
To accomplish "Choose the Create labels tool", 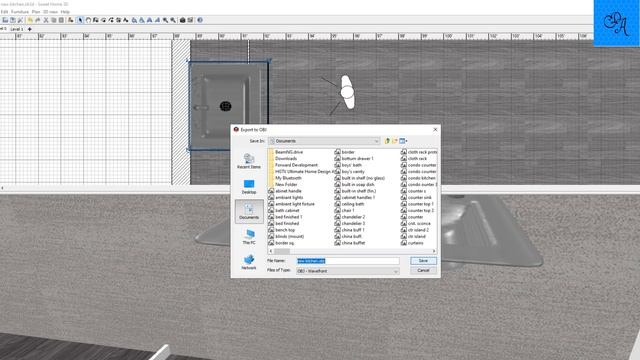I will point(126,20).
